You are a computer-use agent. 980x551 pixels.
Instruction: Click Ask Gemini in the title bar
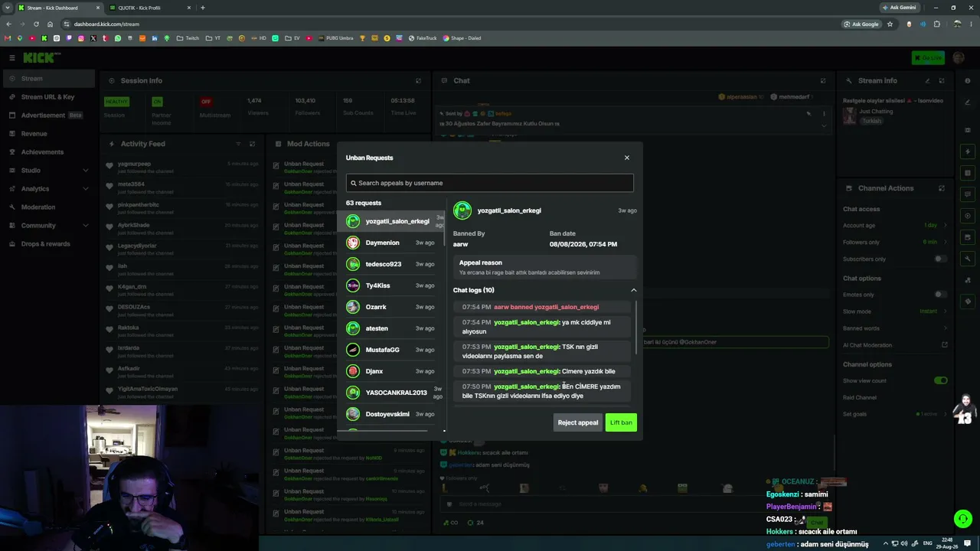tap(900, 8)
